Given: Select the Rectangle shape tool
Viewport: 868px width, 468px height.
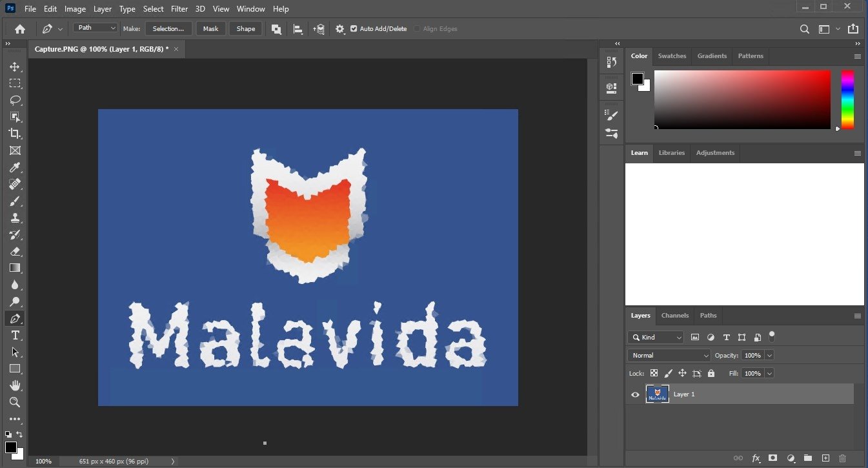Looking at the screenshot, I should [x=15, y=369].
